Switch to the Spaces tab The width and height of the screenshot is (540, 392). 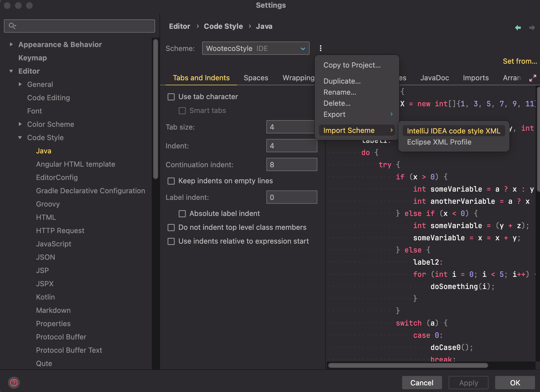click(x=256, y=78)
